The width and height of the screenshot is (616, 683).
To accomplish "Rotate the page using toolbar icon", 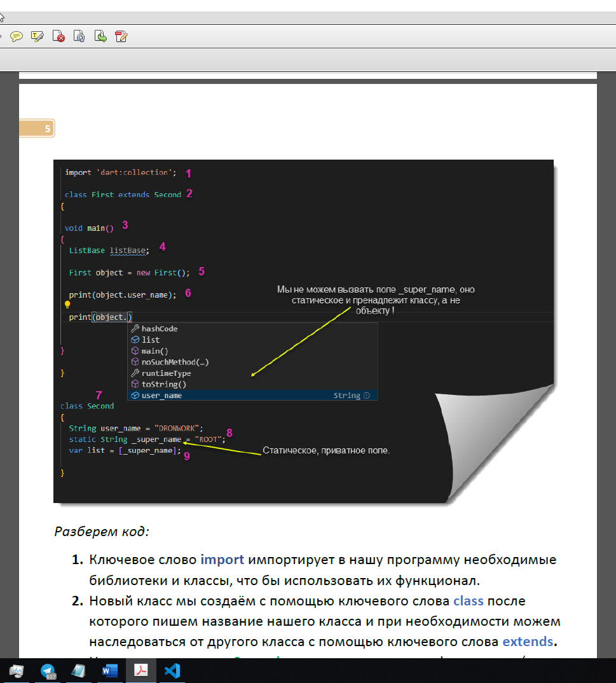I will 79,36.
